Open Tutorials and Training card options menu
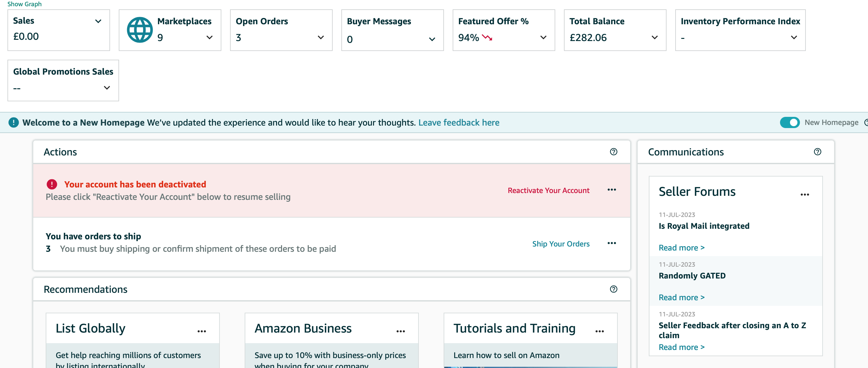868x368 pixels. 599,331
